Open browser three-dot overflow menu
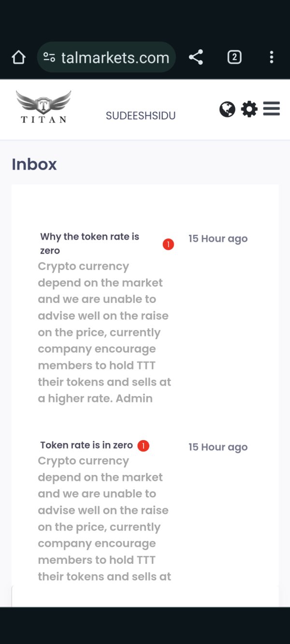 (272, 57)
